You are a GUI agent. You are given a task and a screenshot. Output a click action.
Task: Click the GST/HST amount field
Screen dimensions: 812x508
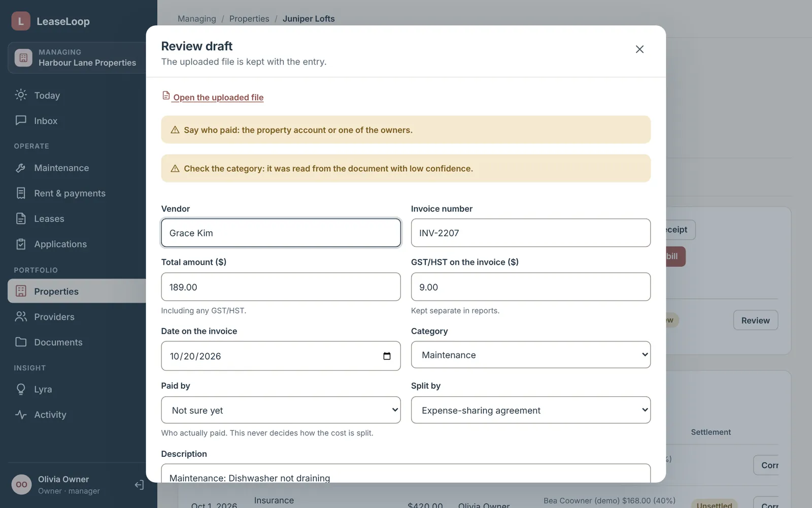pyautogui.click(x=531, y=287)
